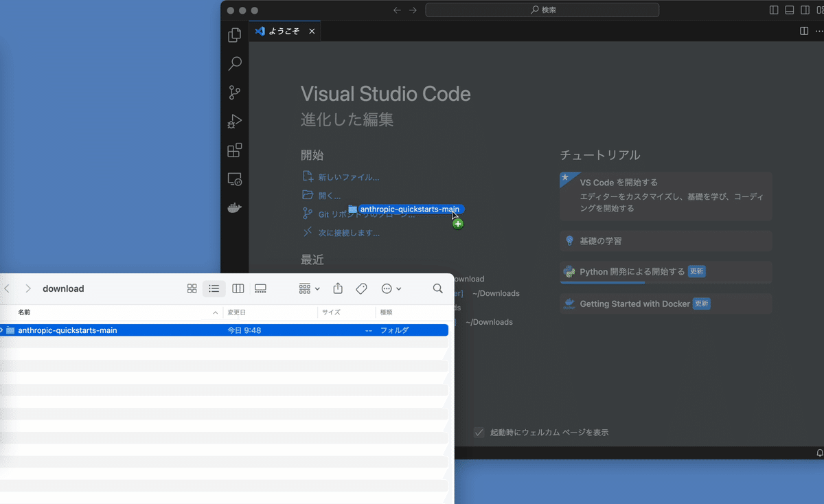The height and width of the screenshot is (504, 824).
Task: Toggle the bottom panel layout icon
Action: [x=790, y=10]
